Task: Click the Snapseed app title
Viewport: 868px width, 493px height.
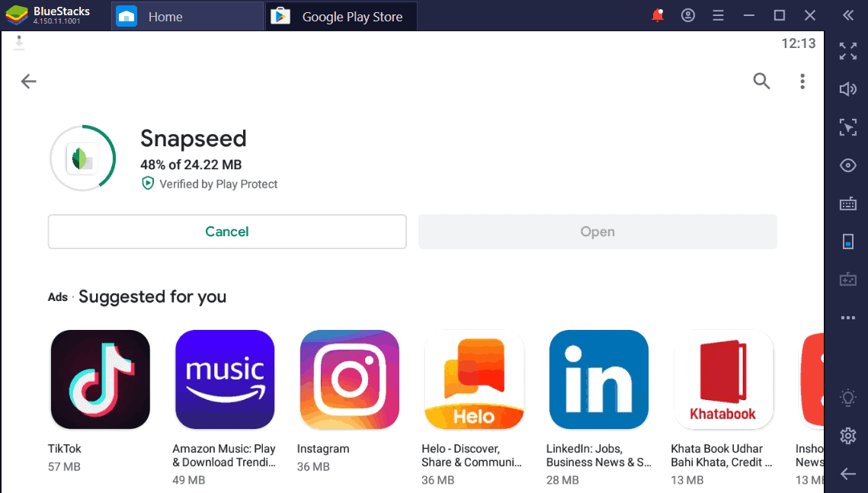Action: pos(194,139)
